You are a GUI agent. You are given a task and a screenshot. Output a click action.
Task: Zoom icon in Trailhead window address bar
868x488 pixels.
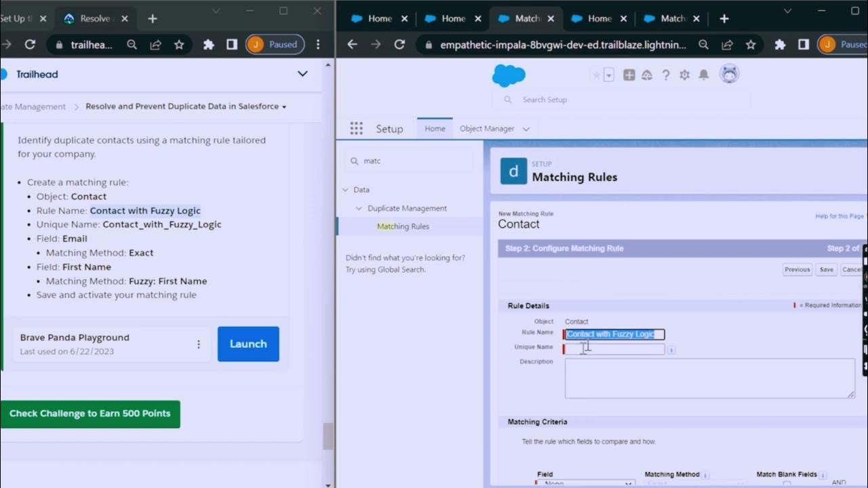click(x=132, y=45)
